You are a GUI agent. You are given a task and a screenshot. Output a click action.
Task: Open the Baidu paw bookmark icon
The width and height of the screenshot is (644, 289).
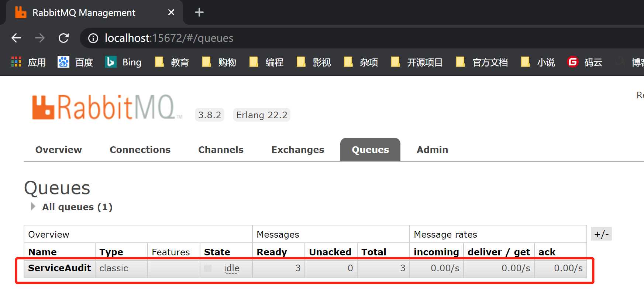pyautogui.click(x=63, y=62)
